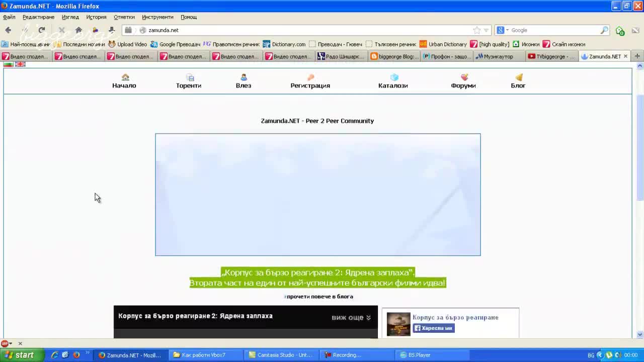Open Корпус за бързо реагиране page thumbnail
The image size is (644, 362).
(398, 324)
